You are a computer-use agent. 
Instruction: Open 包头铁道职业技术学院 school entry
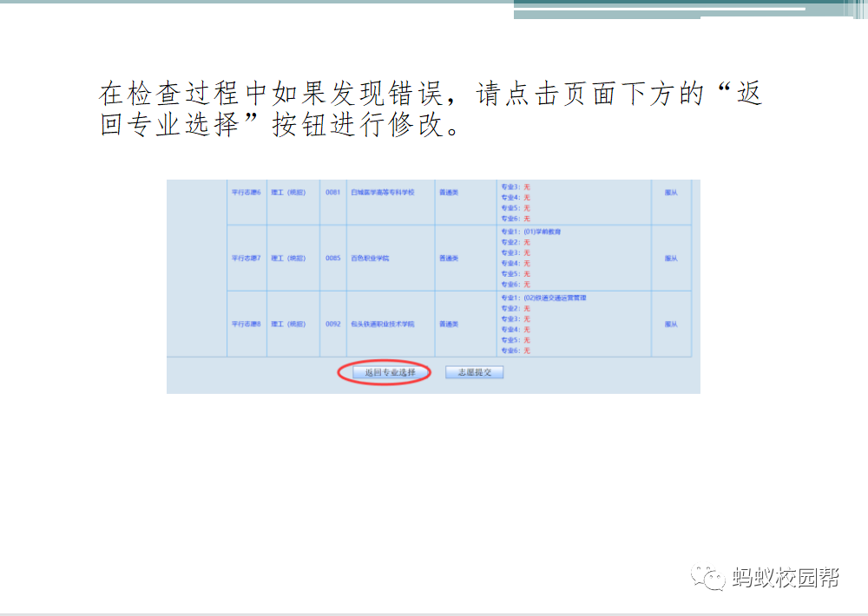(383, 324)
